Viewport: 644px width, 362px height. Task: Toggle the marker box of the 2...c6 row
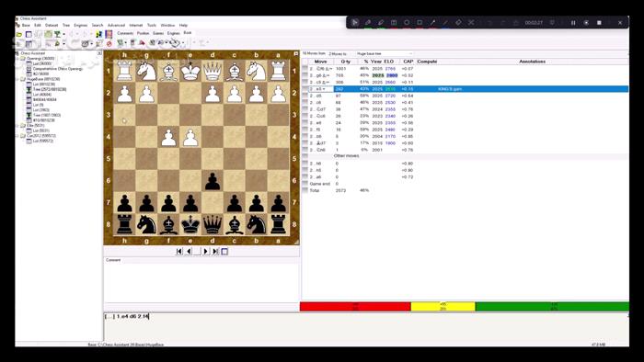coord(305,103)
